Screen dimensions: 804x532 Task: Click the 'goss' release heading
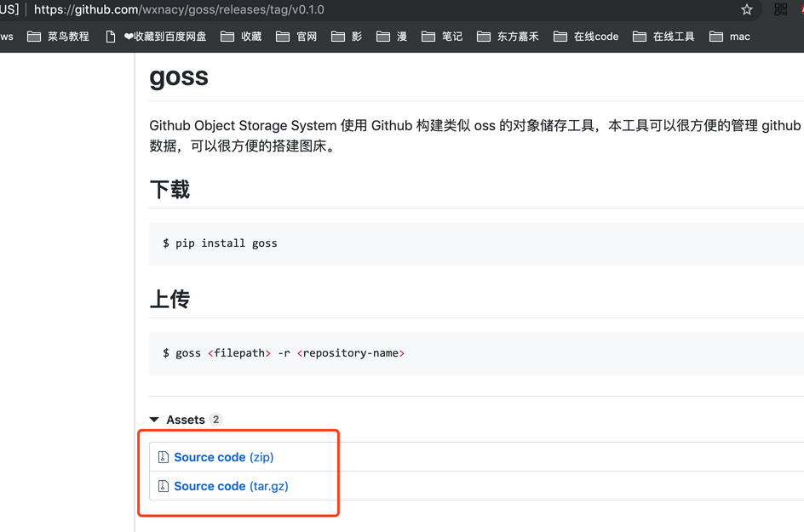pyautogui.click(x=179, y=77)
